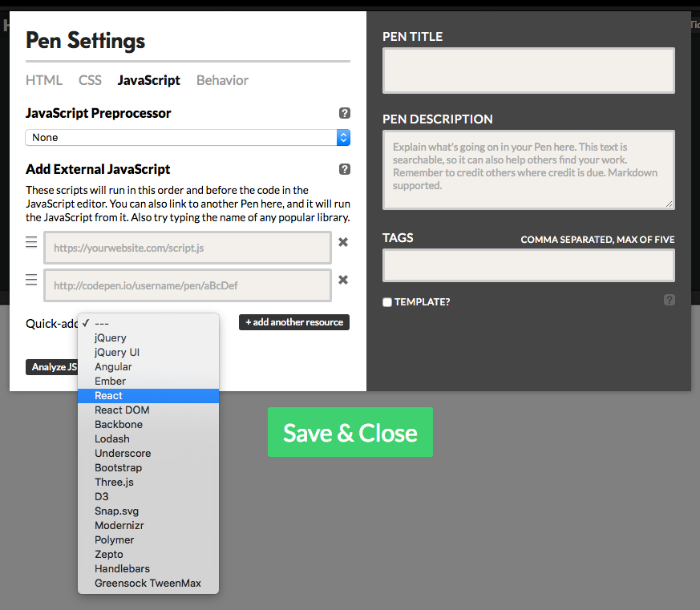Switch to the CSS settings tab
This screenshot has width=700, height=610.
90,80
